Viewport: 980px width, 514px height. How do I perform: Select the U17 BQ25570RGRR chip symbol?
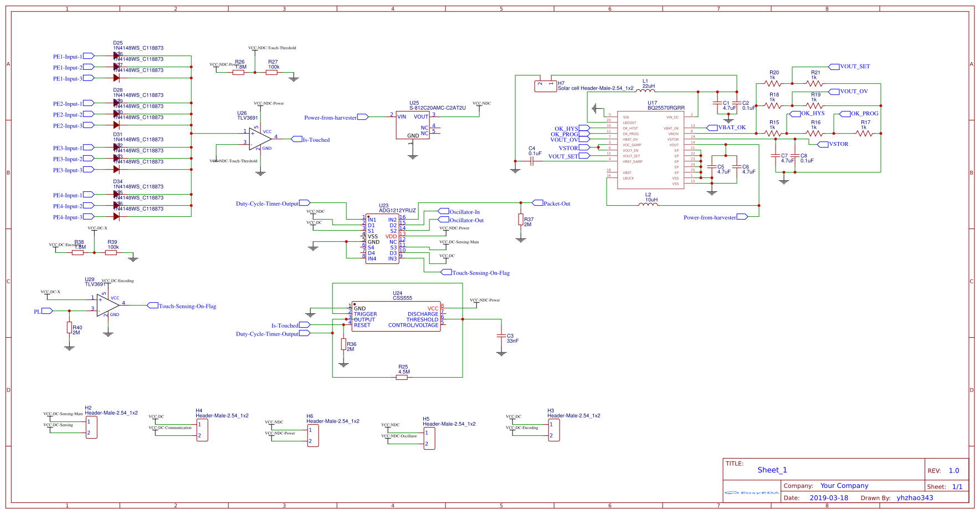(651, 147)
